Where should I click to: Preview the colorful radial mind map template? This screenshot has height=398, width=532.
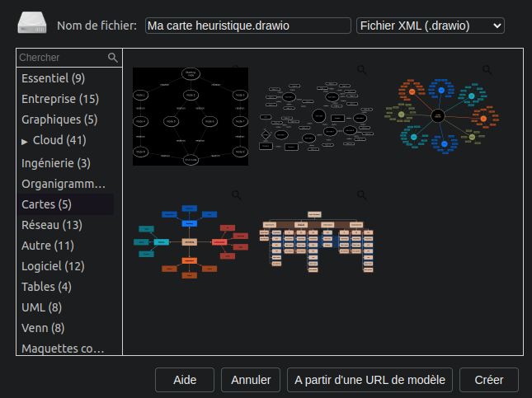(x=487, y=70)
